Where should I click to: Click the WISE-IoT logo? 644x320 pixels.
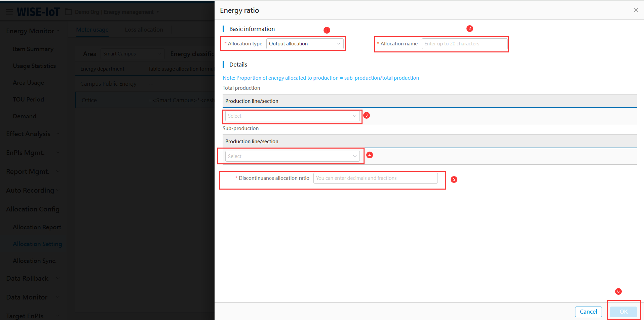[38, 12]
